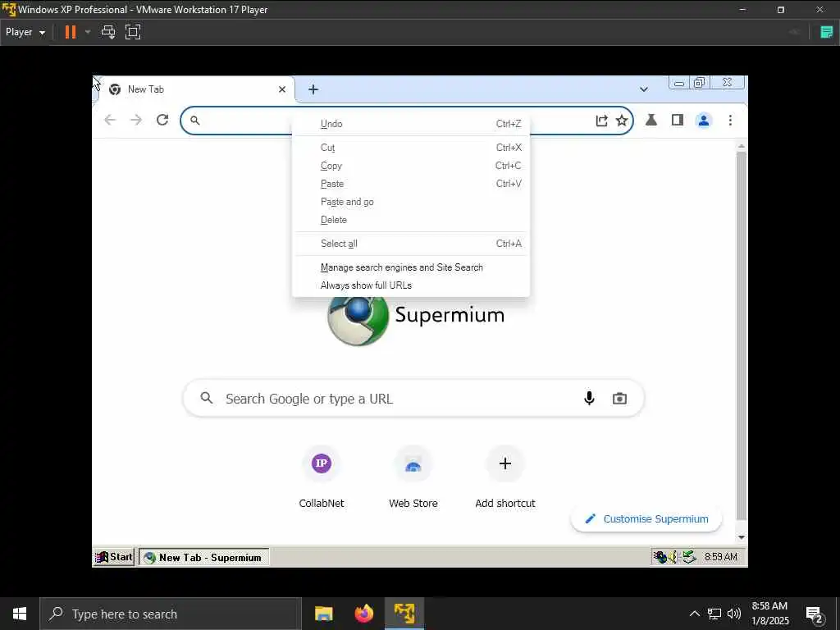Open the Supermium three-dot menu
Viewport: 840px width, 630px height.
coord(730,120)
